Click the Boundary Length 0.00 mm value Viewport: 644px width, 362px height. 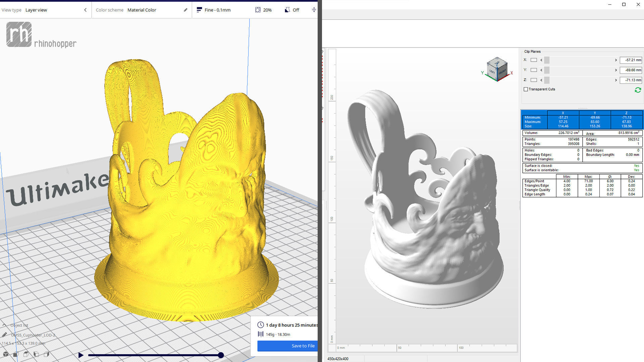632,155
